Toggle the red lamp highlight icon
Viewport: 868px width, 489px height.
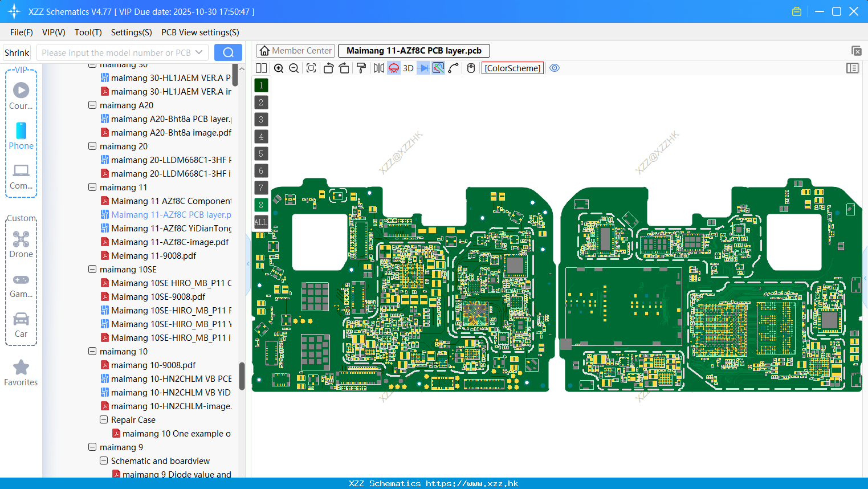point(394,68)
